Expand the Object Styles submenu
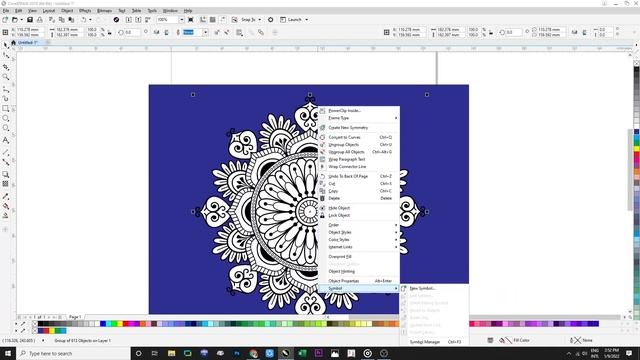The height and width of the screenshot is (360, 640). click(359, 232)
